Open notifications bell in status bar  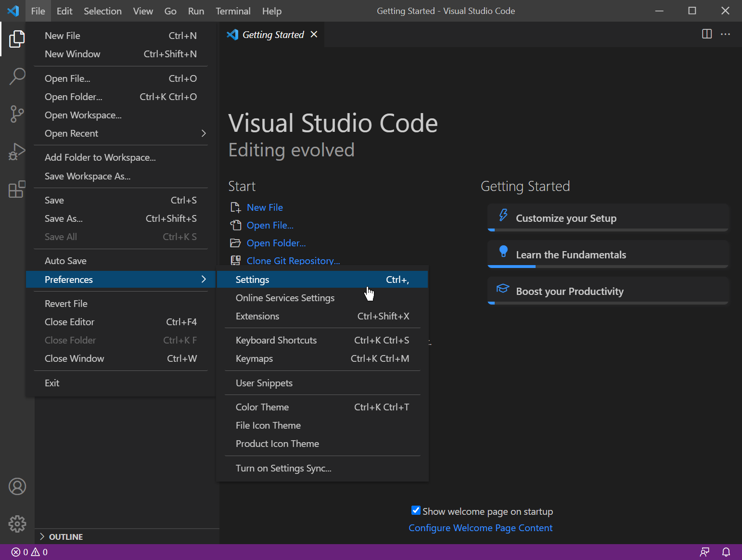coord(726,552)
